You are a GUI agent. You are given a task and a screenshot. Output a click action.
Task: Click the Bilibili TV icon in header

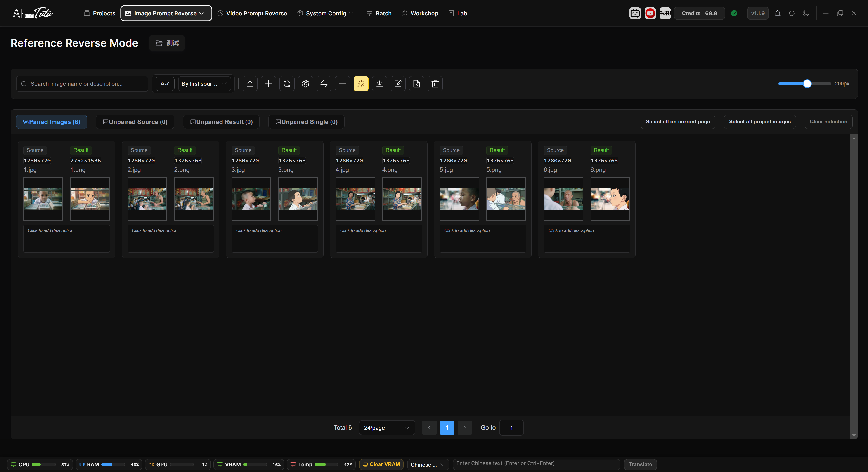(635, 13)
